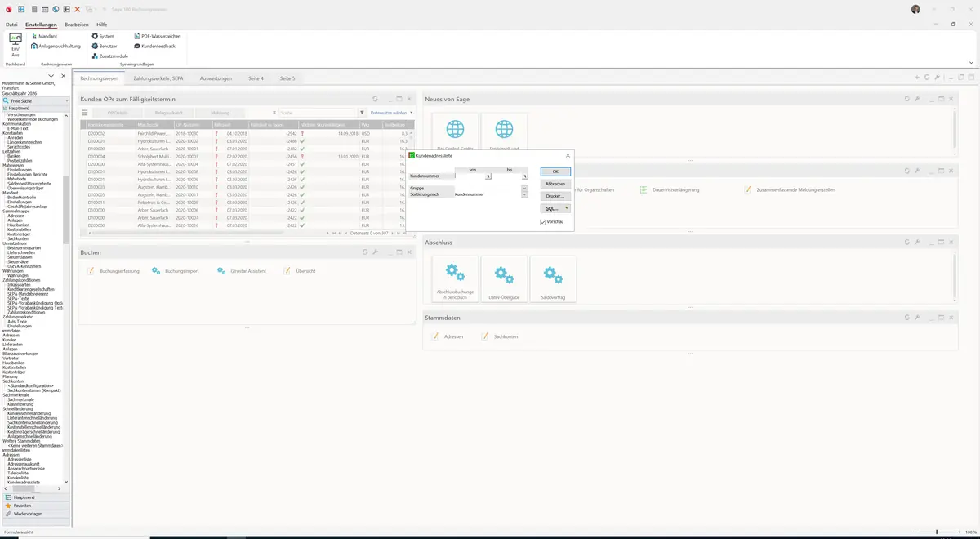The height and width of the screenshot is (539, 980).
Task: Open the Sortierung nach dropdown
Action: tap(525, 194)
